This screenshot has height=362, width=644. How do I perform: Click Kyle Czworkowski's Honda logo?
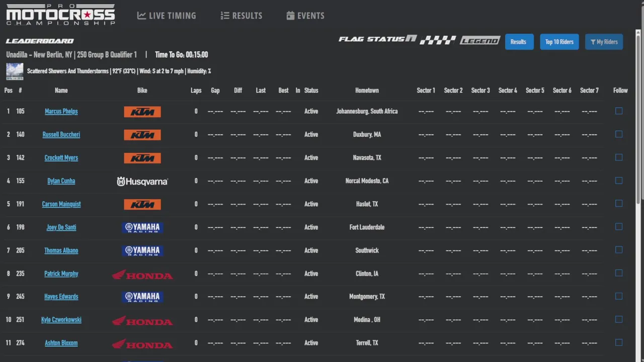tap(142, 321)
